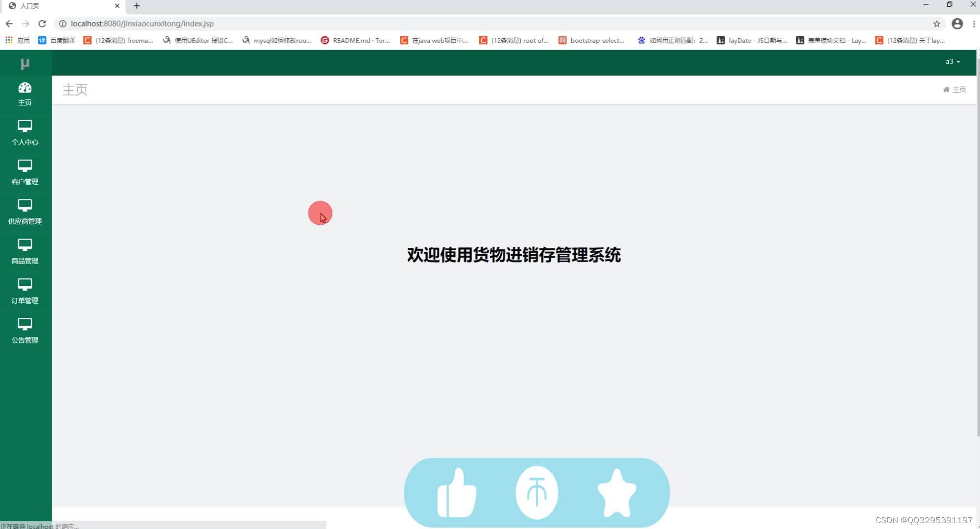The height and width of the screenshot is (529, 980).
Task: Click the site info icon in address bar
Action: coord(62,24)
